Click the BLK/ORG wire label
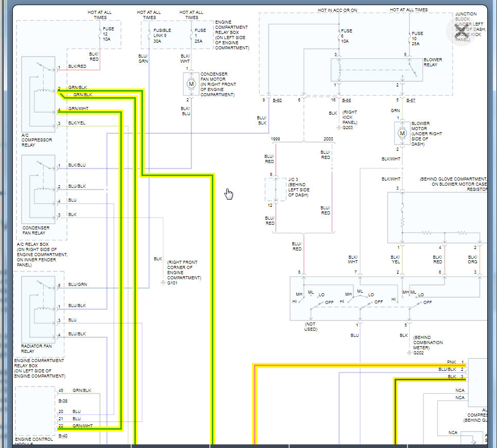Viewport: 497px width, 448px height. click(472, 259)
